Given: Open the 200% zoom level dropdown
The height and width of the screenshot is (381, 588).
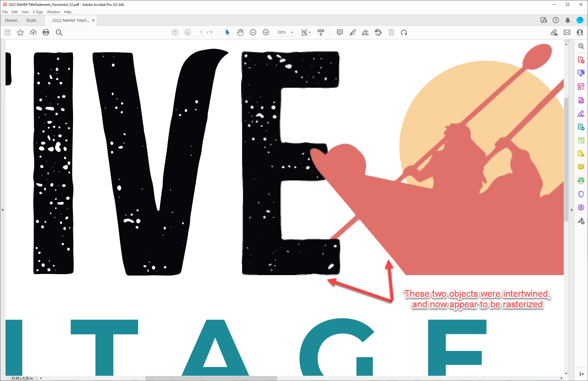Looking at the screenshot, I should coord(292,32).
